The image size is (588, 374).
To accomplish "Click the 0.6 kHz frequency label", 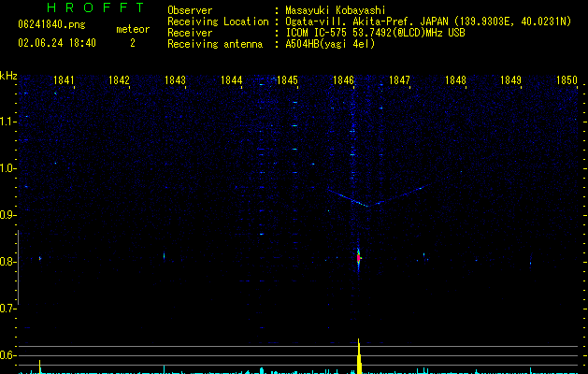I will pyautogui.click(x=7, y=355).
